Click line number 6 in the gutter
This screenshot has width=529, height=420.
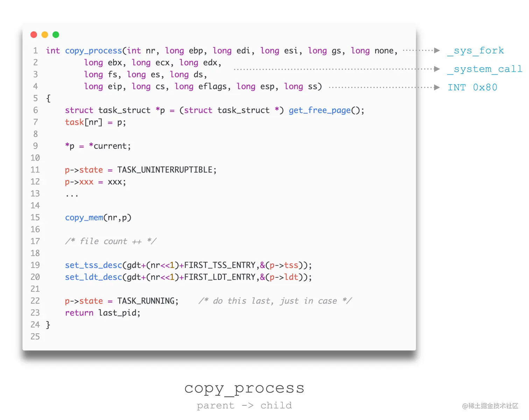[35, 110]
